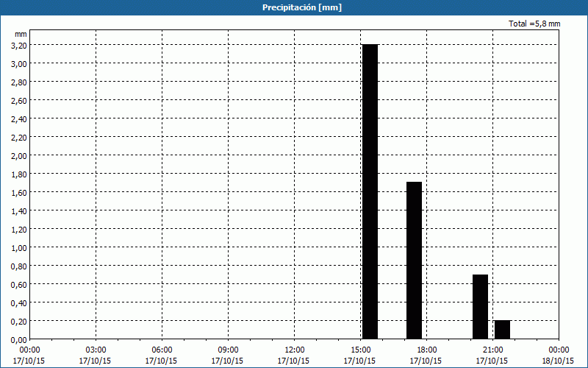The image size is (588, 368).
Task: Click the y-axis value 2,20
Action: 19,138
